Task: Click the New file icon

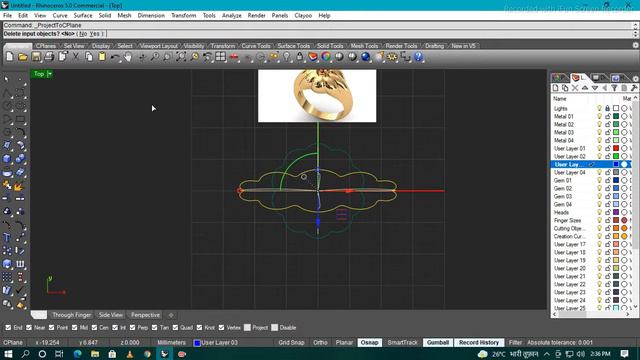Action: coord(9,57)
